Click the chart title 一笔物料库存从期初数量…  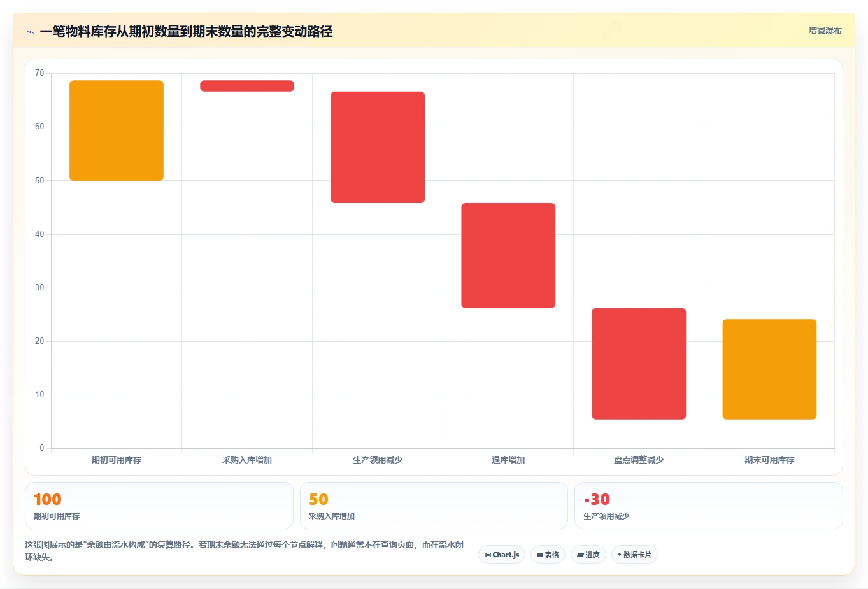tap(186, 32)
